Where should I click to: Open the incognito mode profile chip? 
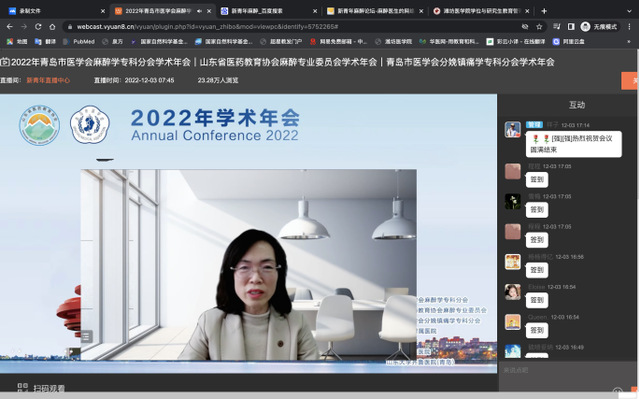[599, 26]
